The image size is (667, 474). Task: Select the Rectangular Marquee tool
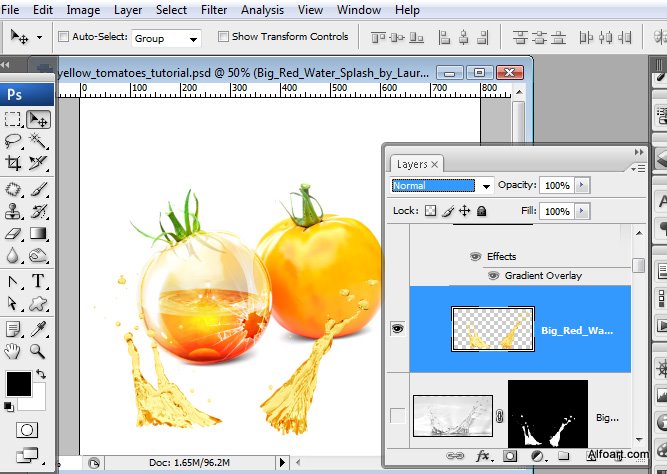click(x=13, y=119)
